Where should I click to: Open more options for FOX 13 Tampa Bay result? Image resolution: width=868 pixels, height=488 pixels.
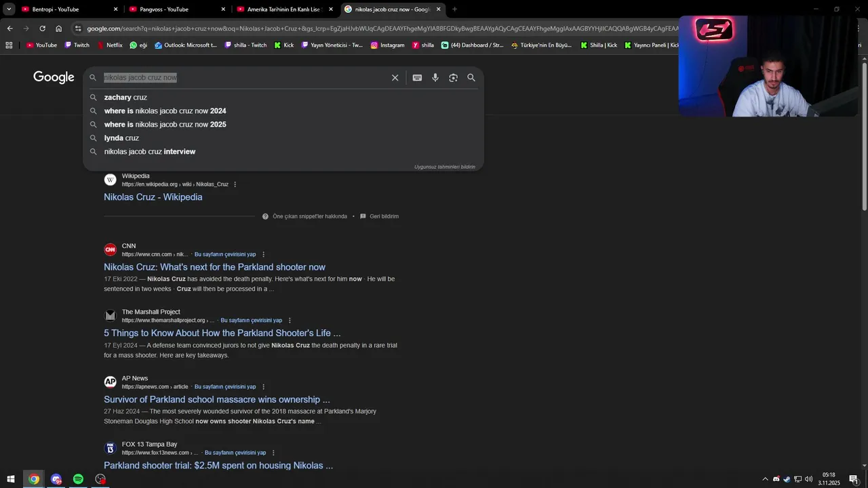coord(273,453)
